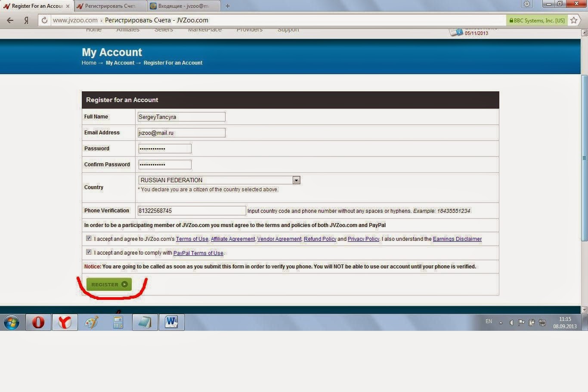
Task: Open Microsoft Word from the taskbar
Action: coord(171,322)
